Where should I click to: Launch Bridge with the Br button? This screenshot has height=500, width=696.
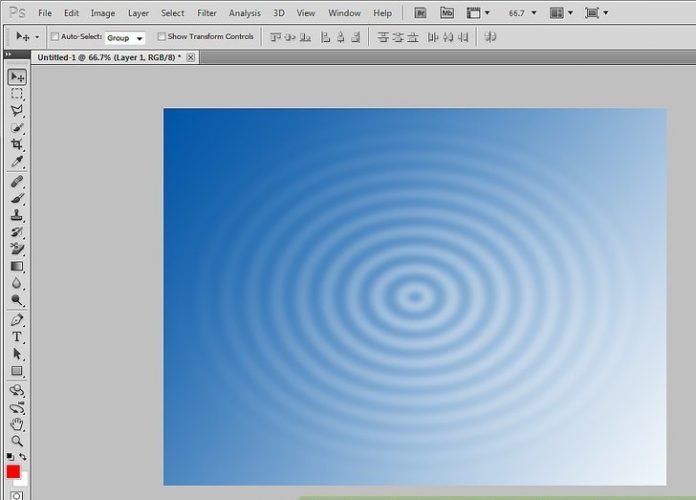pyautogui.click(x=420, y=13)
